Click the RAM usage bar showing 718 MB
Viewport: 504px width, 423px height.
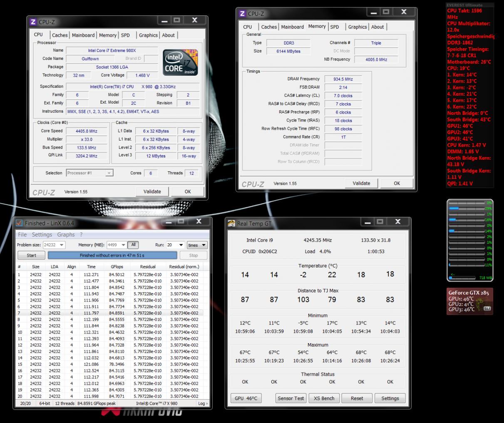[462, 277]
